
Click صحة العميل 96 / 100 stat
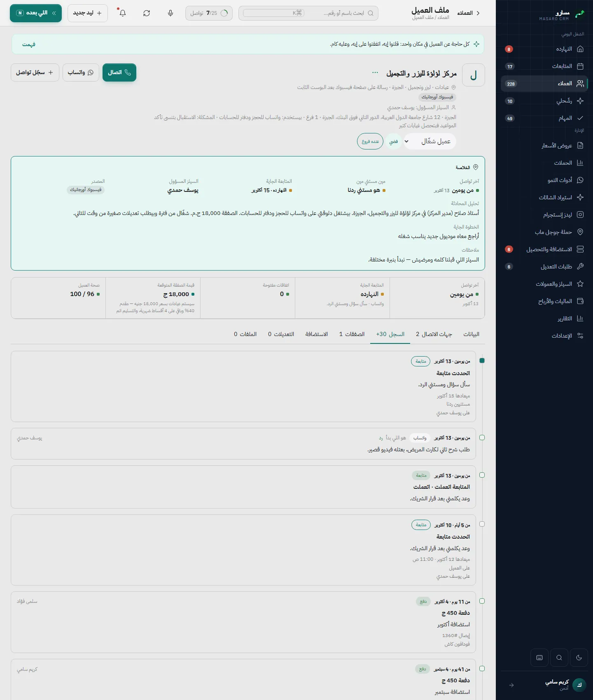tap(58, 298)
